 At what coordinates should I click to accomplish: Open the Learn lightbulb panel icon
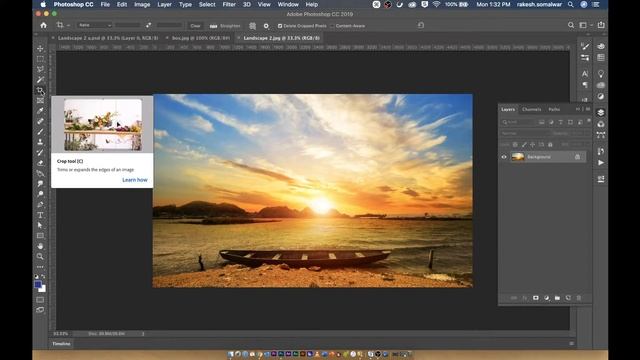coord(601,74)
